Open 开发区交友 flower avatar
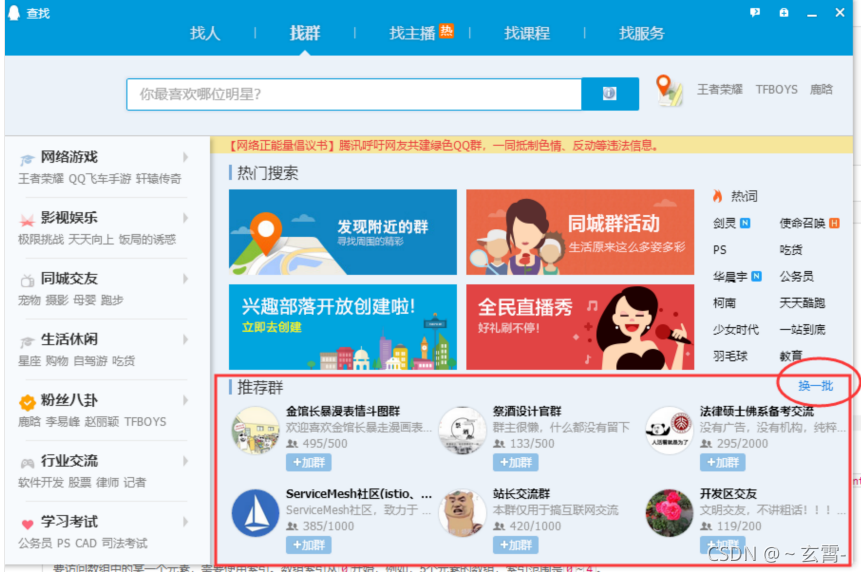This screenshot has width=861, height=572. click(x=669, y=513)
